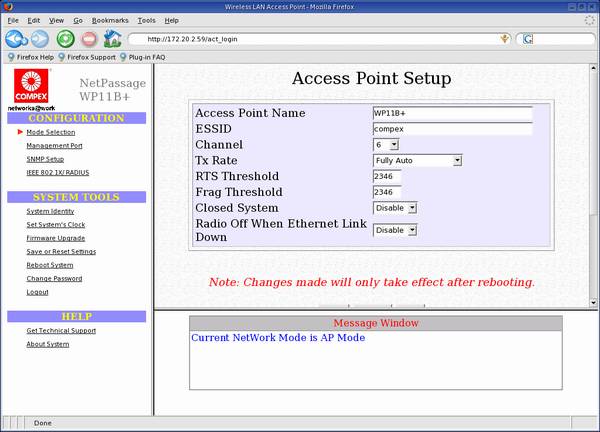Click the red Stop loading icon
600x432 pixels.
[89, 39]
